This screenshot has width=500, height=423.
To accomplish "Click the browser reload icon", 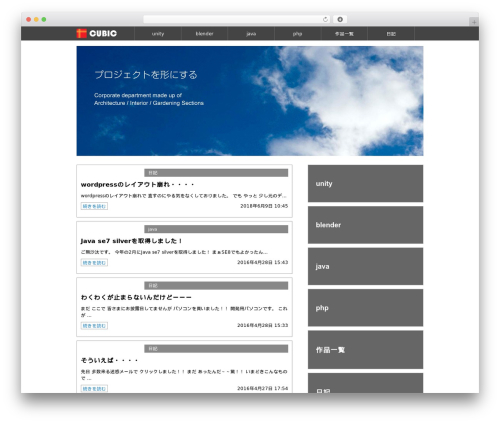I will coord(325,19).
